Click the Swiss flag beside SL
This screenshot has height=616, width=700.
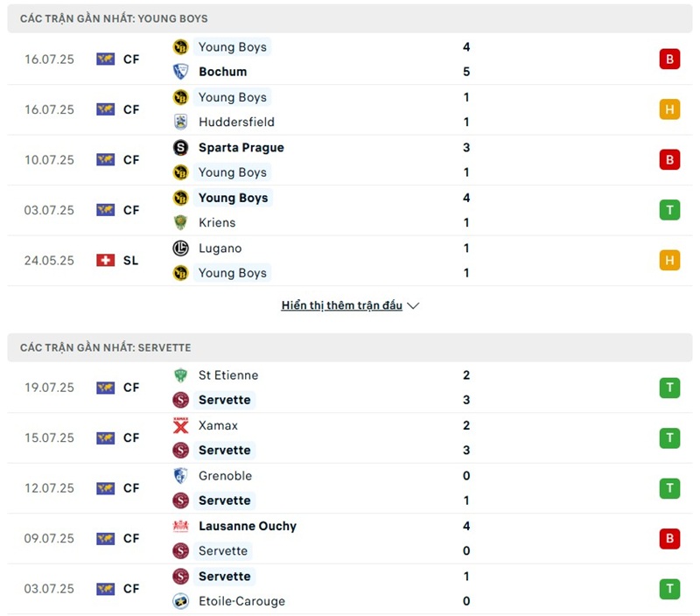pos(105,260)
